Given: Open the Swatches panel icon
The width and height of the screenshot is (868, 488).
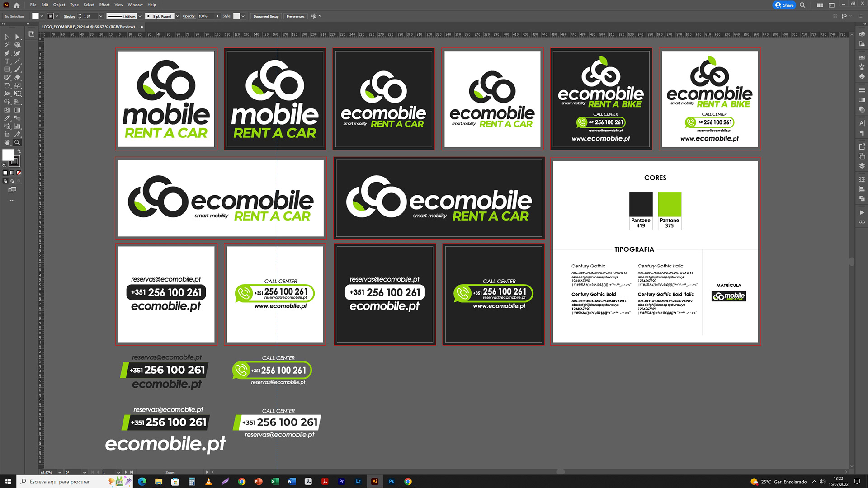Looking at the screenshot, I should (862, 58).
